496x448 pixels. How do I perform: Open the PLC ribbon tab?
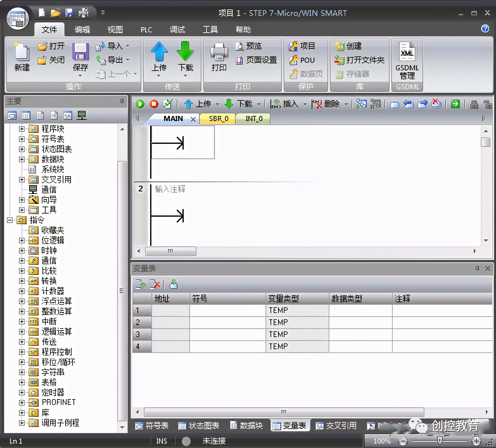click(146, 30)
